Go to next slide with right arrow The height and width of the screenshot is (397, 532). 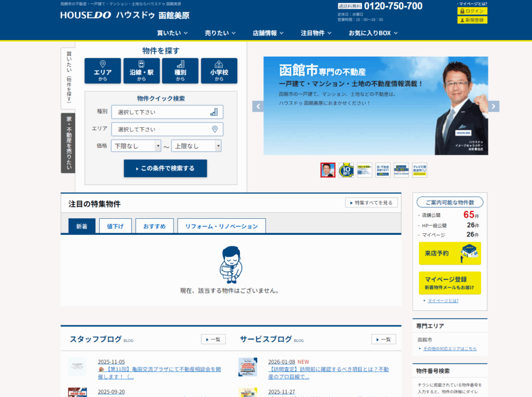click(494, 106)
